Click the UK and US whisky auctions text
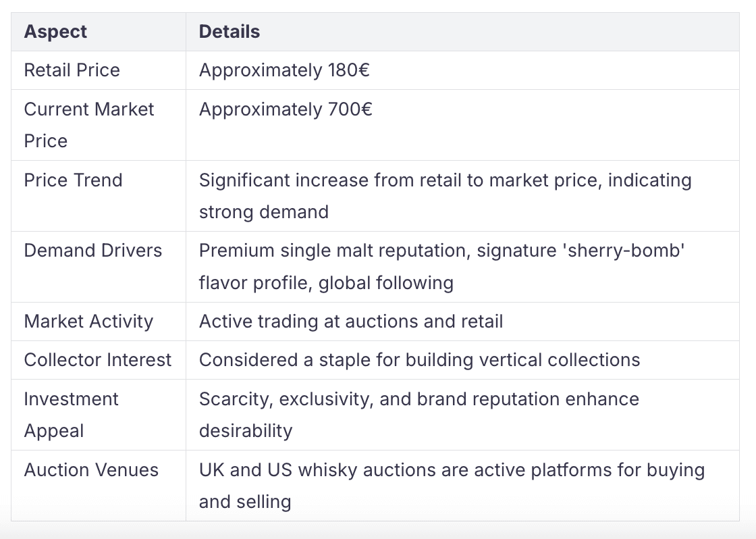This screenshot has width=756, height=539. coord(452,486)
